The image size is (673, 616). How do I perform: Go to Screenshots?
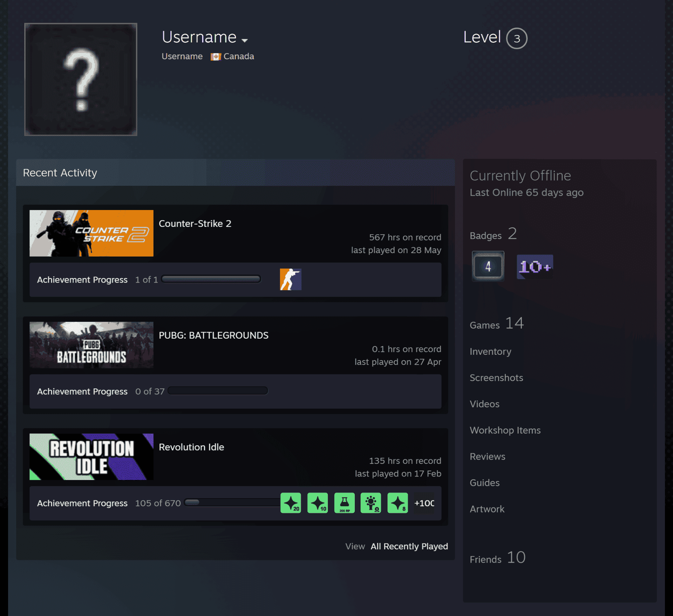point(496,378)
